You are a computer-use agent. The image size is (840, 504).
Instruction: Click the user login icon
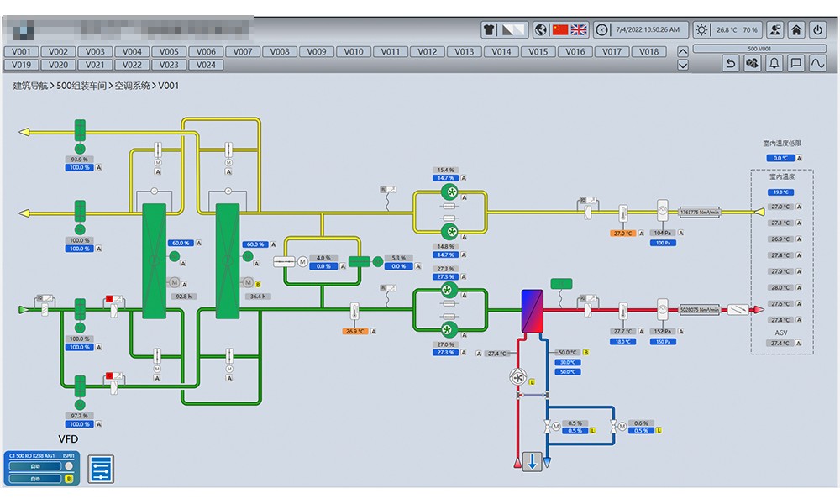tap(774, 30)
